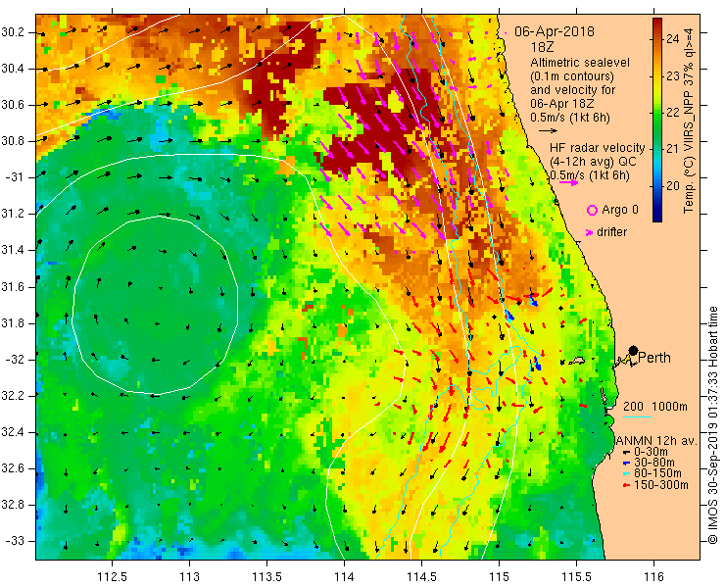Click the colorbar tick label 24
The height and width of the screenshot is (588, 725).
673,39
